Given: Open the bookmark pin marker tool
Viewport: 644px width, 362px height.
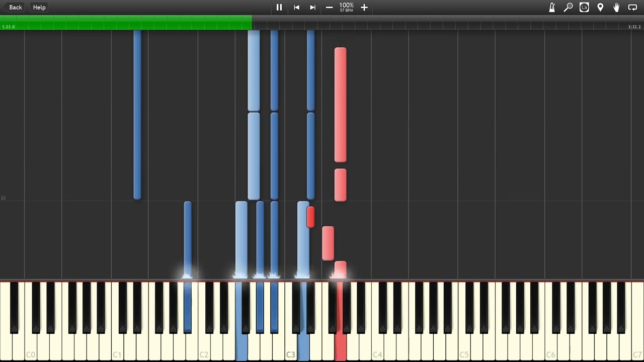Looking at the screenshot, I should pyautogui.click(x=600, y=8).
